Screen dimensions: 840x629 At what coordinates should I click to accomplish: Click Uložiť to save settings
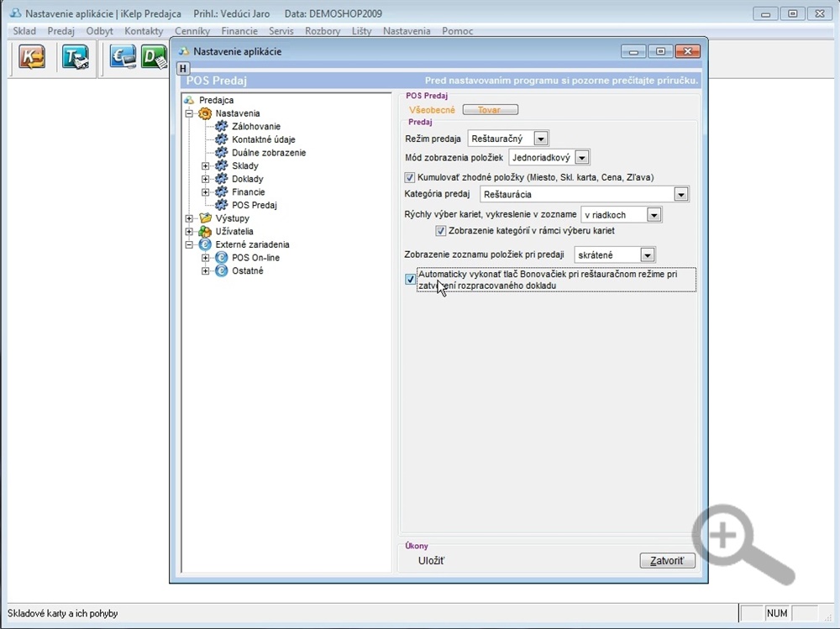432,561
